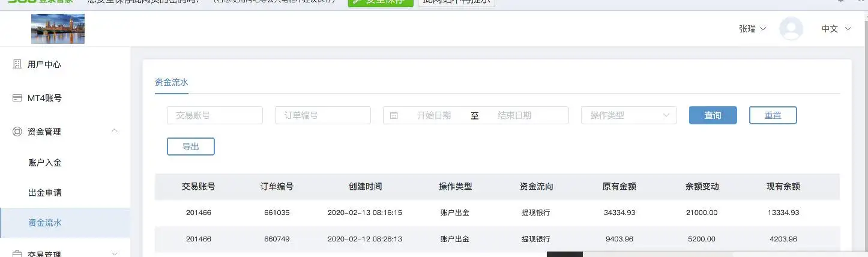Open the 张瑞 user dropdown
Screen dimensions: 868x257
click(753, 29)
